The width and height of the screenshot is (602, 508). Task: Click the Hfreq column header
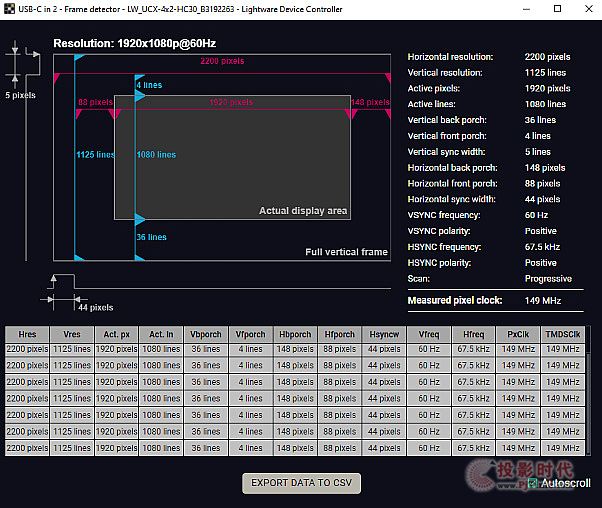point(474,334)
